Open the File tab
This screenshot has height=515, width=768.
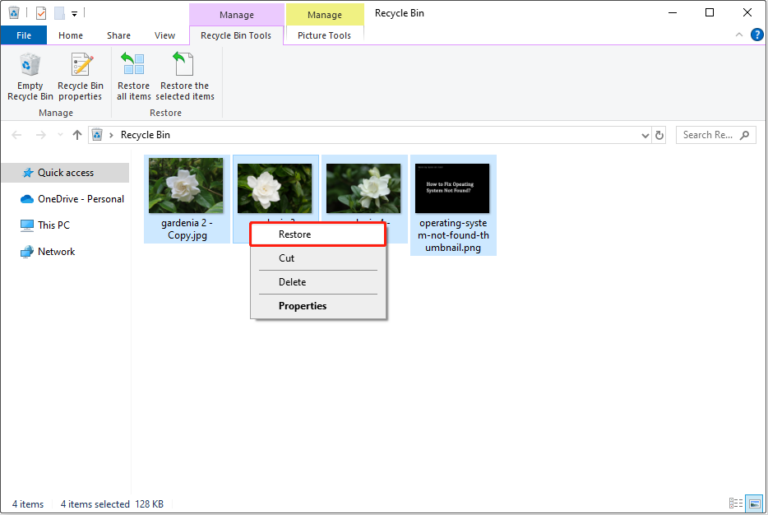coord(24,35)
